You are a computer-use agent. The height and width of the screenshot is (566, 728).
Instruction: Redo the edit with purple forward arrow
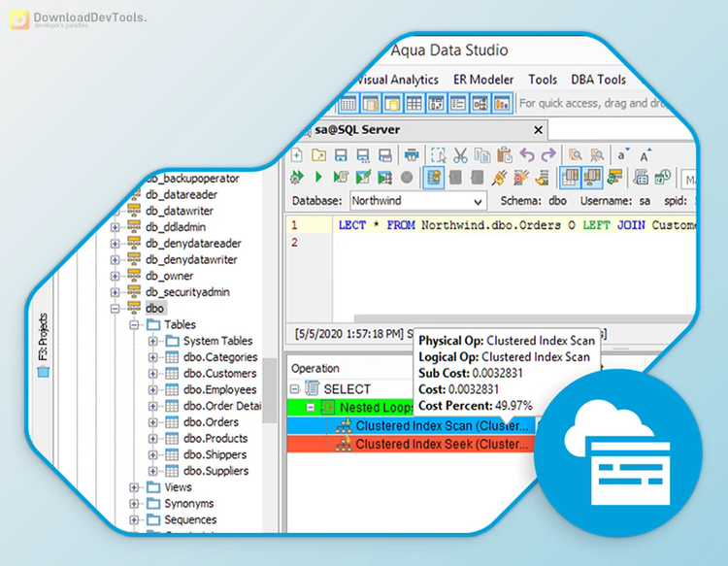click(x=548, y=154)
